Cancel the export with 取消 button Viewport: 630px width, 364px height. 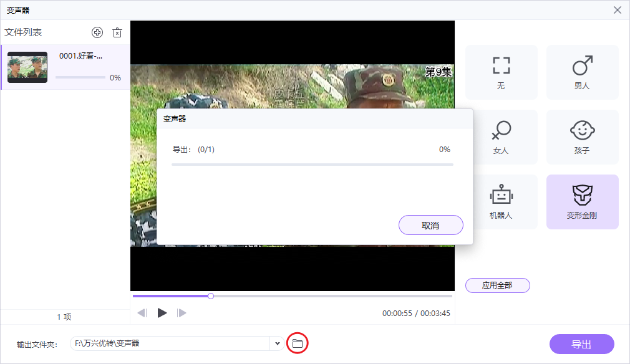pyautogui.click(x=431, y=225)
